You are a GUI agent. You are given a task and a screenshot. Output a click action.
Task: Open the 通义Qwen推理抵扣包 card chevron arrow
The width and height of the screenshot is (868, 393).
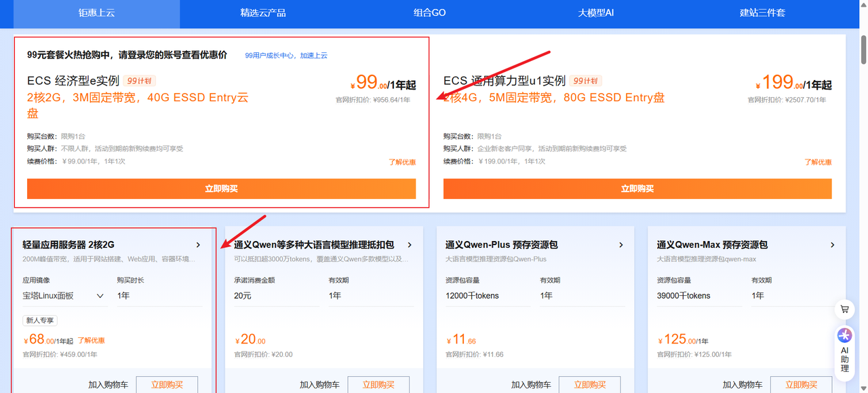[410, 245]
